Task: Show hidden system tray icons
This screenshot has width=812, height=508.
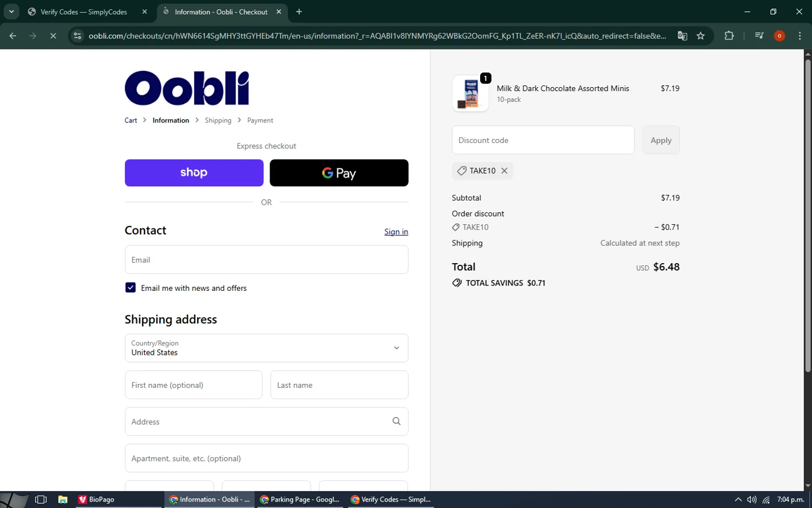Action: [738, 499]
